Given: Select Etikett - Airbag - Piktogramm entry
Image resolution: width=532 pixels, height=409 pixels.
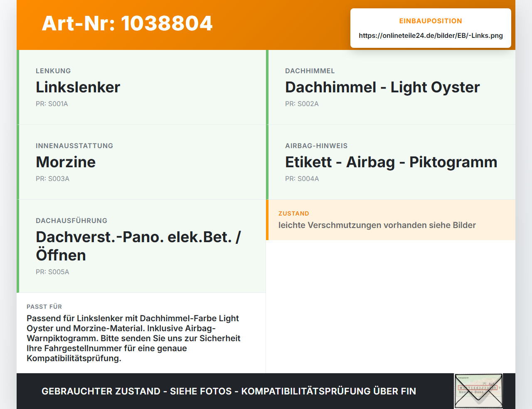Looking at the screenshot, I should tap(391, 162).
